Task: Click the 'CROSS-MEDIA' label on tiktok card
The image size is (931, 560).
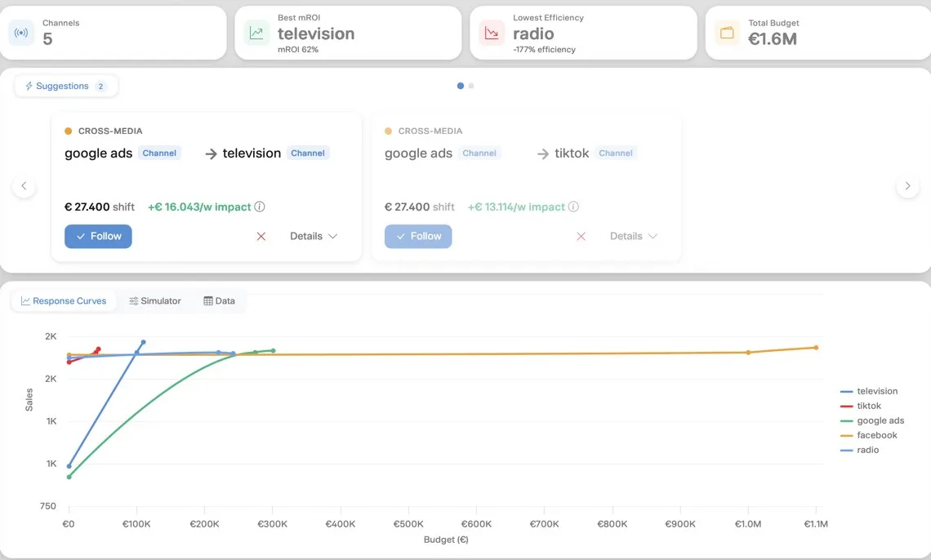Action: (x=430, y=131)
